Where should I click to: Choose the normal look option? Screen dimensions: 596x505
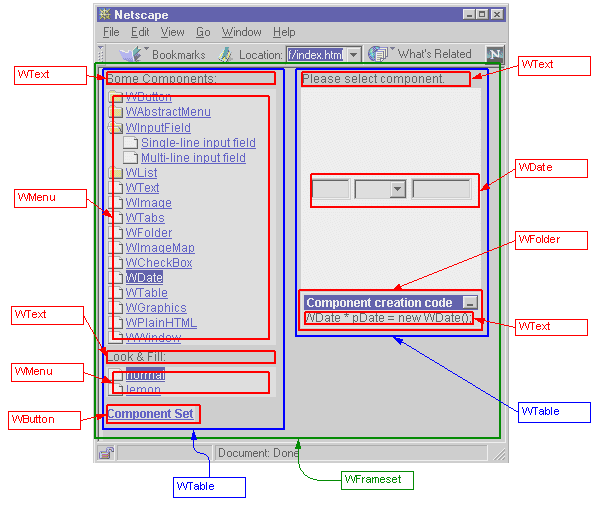(x=146, y=375)
